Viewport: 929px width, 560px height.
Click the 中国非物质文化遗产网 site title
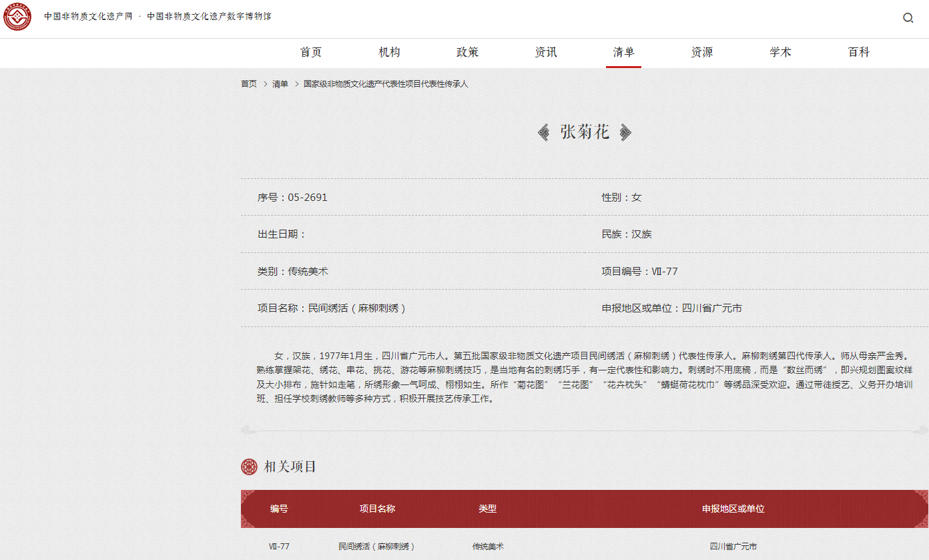tap(89, 17)
